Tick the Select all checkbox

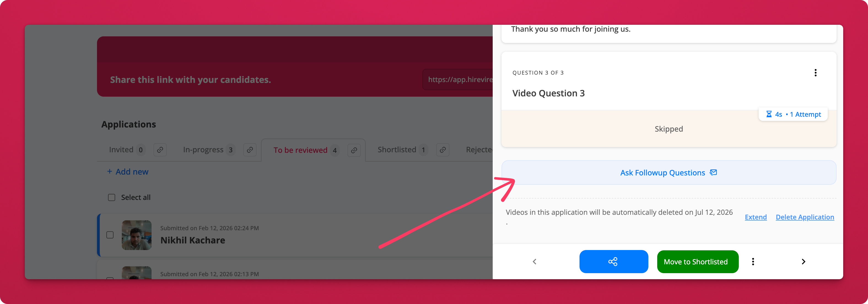(x=112, y=197)
